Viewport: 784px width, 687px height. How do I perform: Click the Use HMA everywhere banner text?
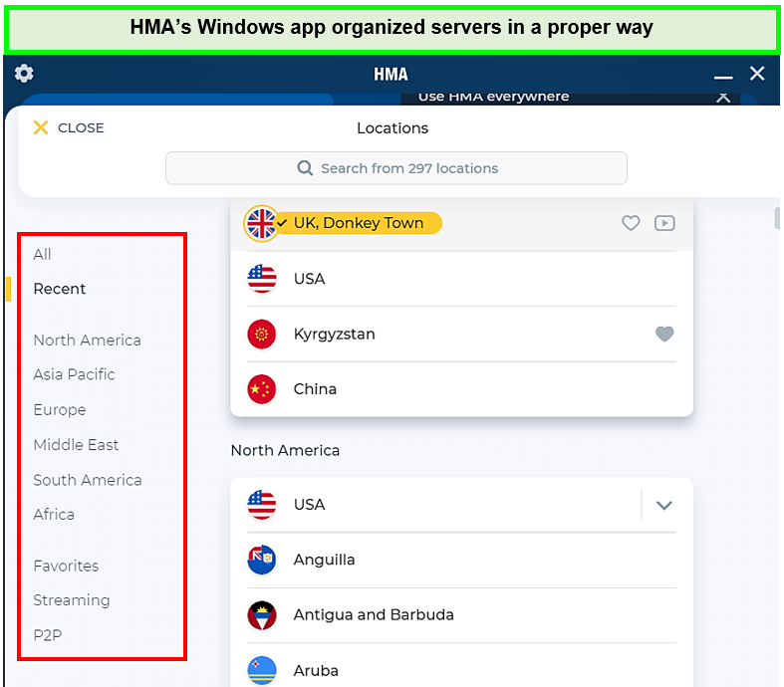pos(493,97)
